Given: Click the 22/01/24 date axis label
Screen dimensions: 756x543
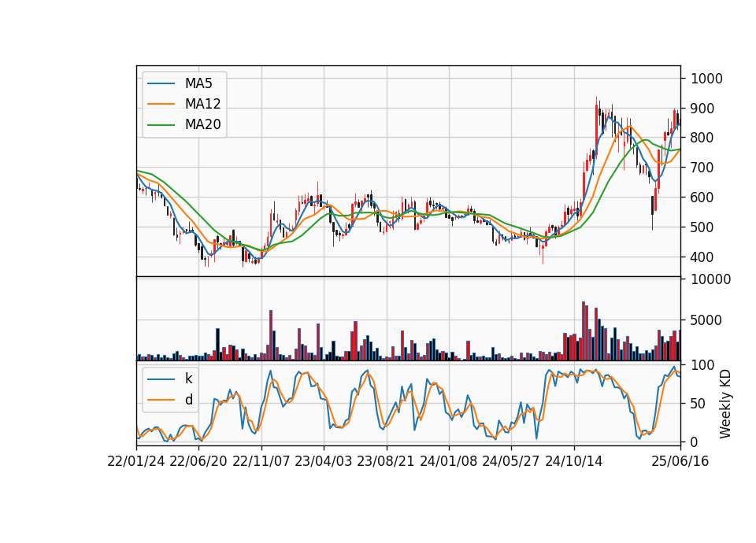Looking at the screenshot, I should click(136, 461).
